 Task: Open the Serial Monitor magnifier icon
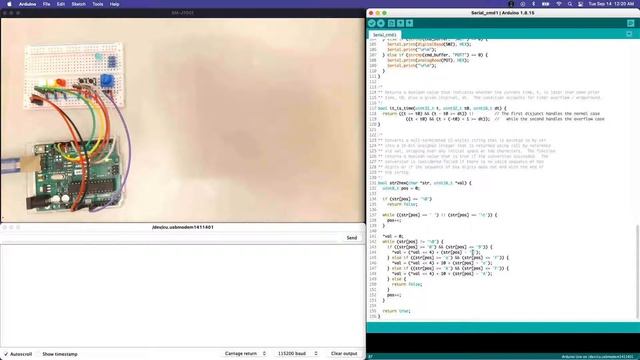pos(631,23)
